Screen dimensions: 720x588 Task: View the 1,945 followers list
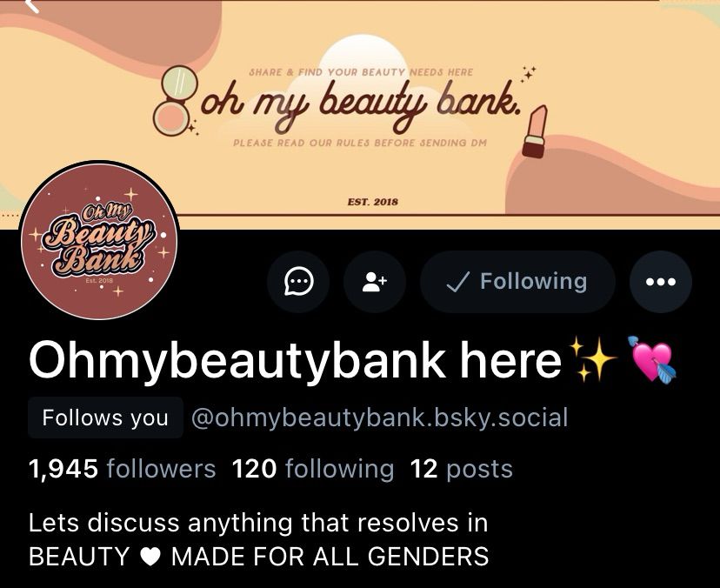click(x=122, y=469)
